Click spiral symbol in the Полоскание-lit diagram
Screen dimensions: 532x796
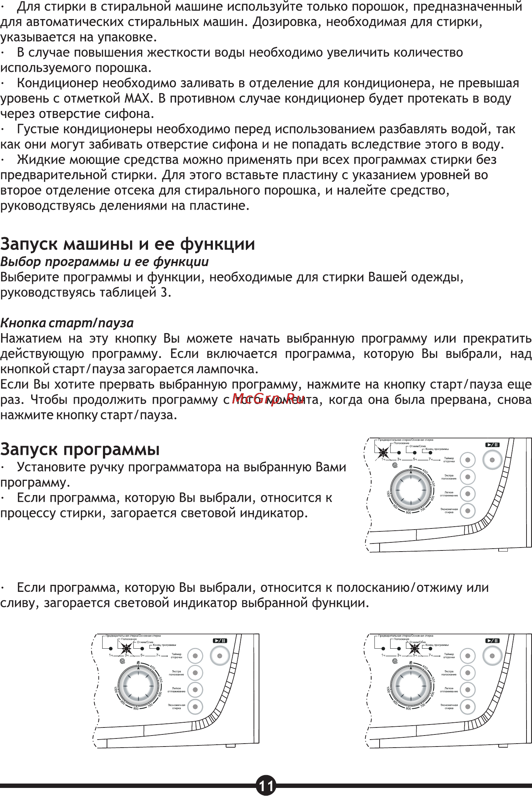(x=122, y=662)
